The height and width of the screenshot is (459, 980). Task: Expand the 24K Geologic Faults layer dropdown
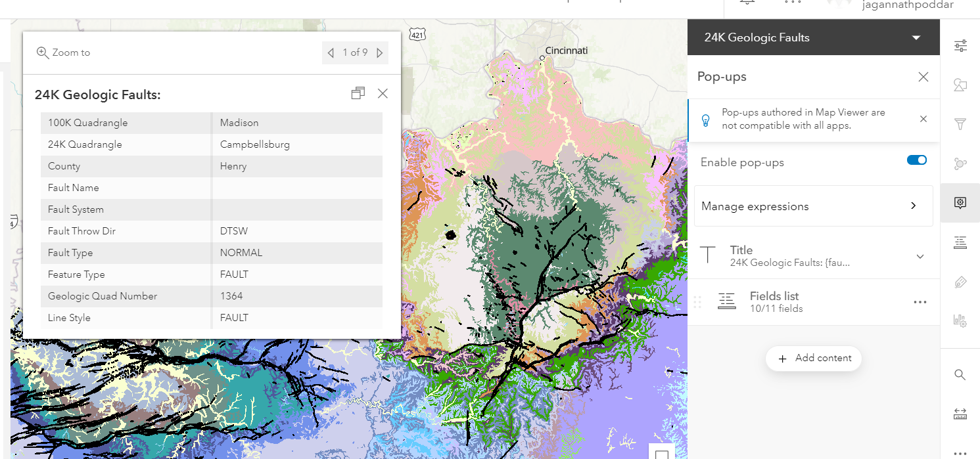(x=916, y=37)
